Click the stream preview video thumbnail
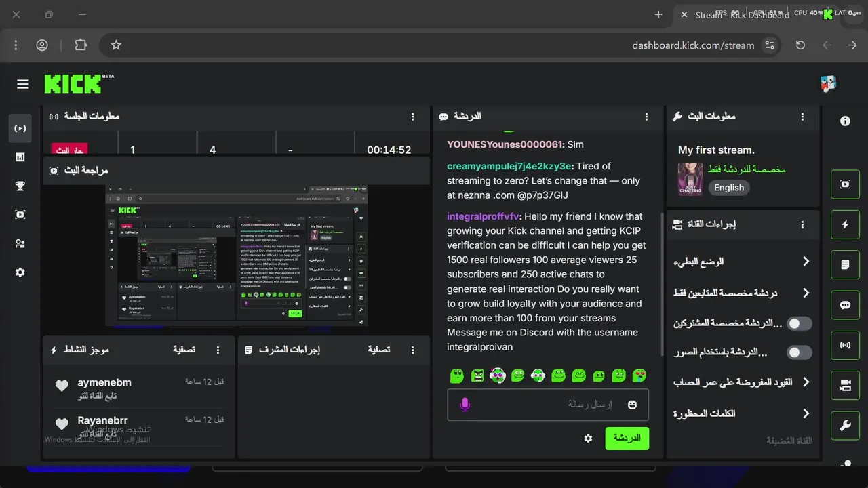This screenshot has height=488, width=868. [x=237, y=256]
